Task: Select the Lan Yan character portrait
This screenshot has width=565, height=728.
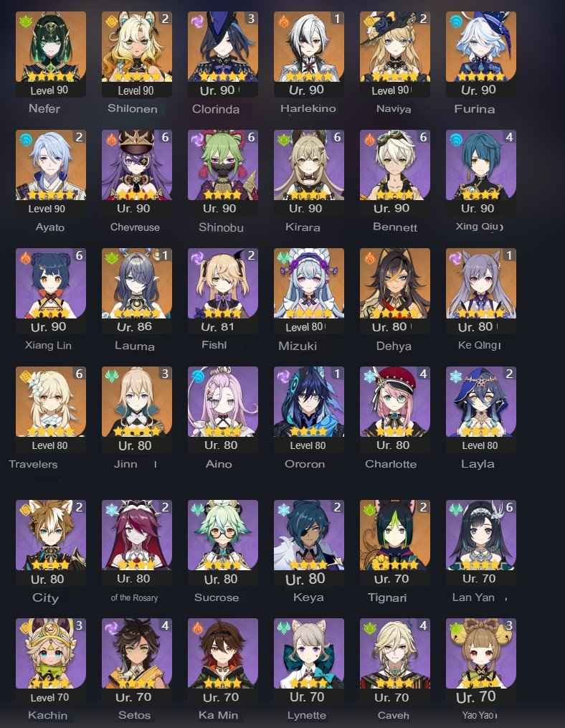Action: click(481, 535)
